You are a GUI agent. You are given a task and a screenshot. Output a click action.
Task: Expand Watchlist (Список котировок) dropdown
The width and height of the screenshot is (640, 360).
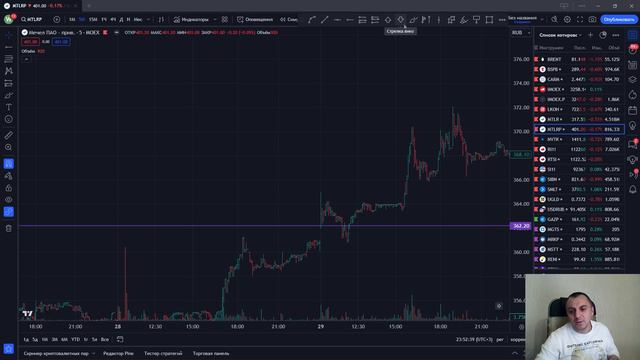coord(560,35)
